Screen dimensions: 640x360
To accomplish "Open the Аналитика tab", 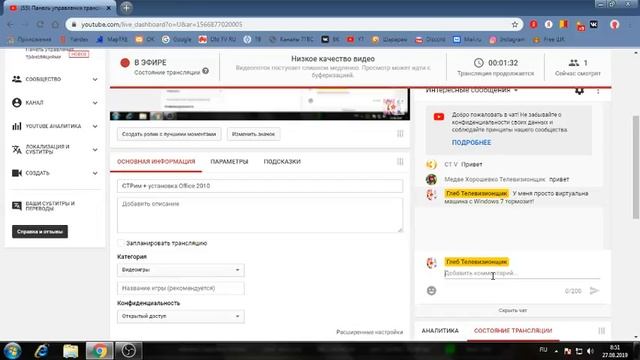I will [440, 331].
